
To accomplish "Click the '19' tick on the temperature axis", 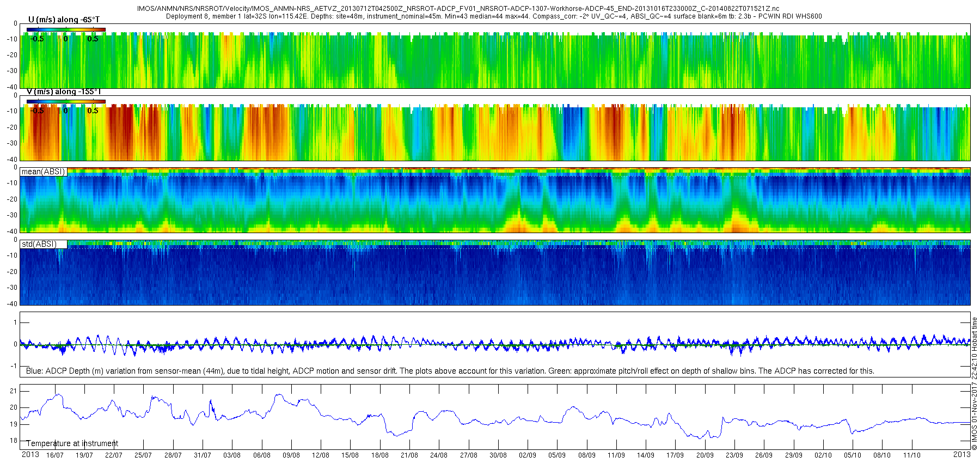I will tap(14, 424).
